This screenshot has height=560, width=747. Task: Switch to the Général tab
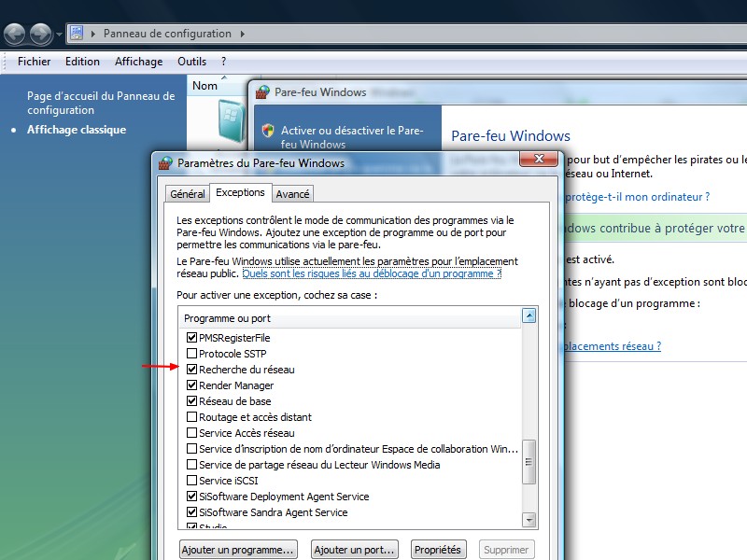[188, 194]
